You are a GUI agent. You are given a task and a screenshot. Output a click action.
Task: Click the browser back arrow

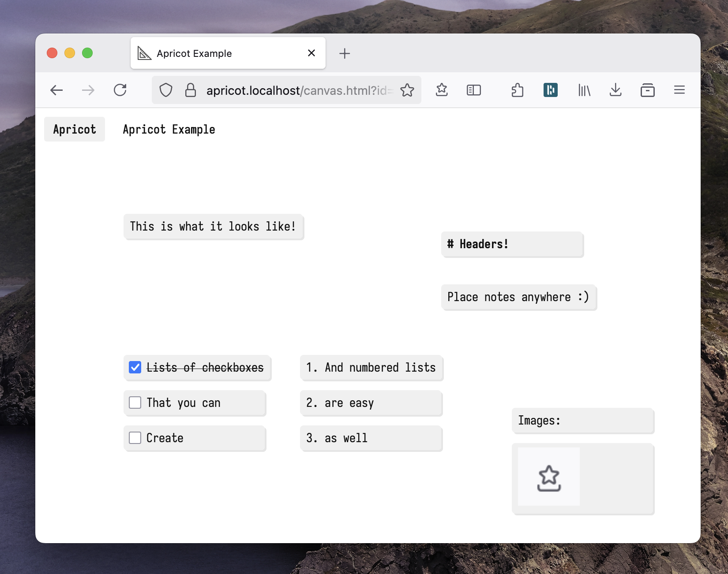click(56, 90)
